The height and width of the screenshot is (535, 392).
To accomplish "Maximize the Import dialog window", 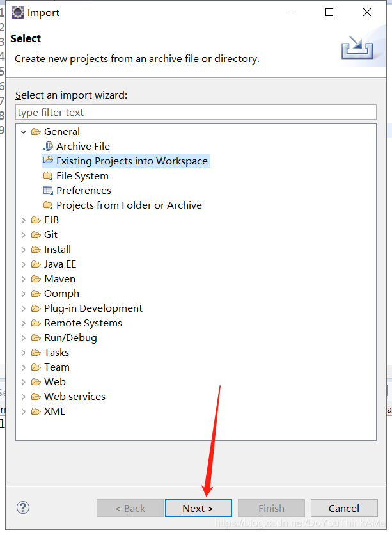I will [x=329, y=12].
